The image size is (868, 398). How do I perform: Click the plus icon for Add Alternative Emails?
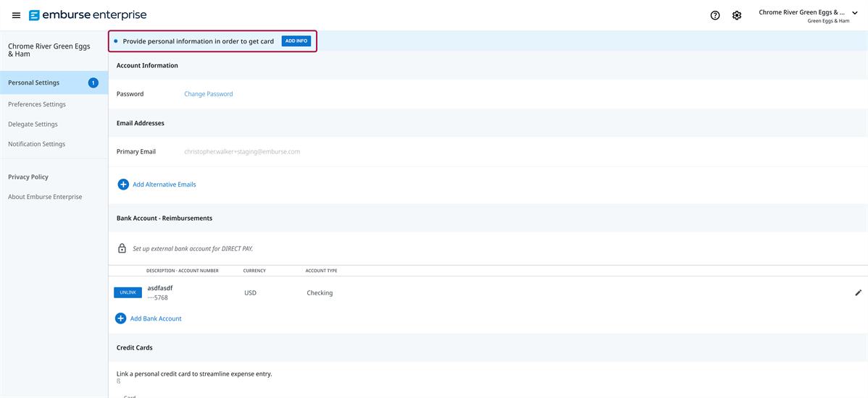(123, 185)
